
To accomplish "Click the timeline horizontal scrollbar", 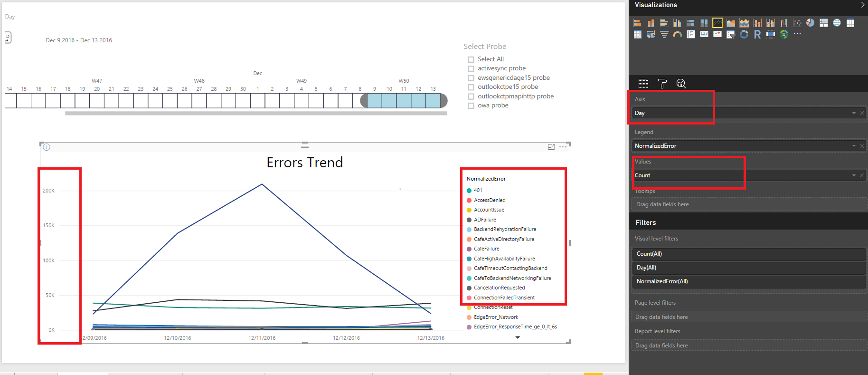I will (x=256, y=113).
